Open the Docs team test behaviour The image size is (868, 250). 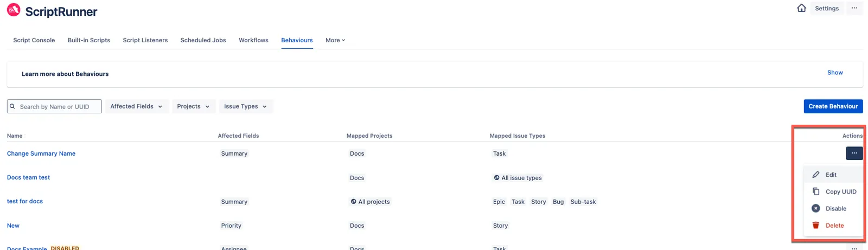point(28,177)
